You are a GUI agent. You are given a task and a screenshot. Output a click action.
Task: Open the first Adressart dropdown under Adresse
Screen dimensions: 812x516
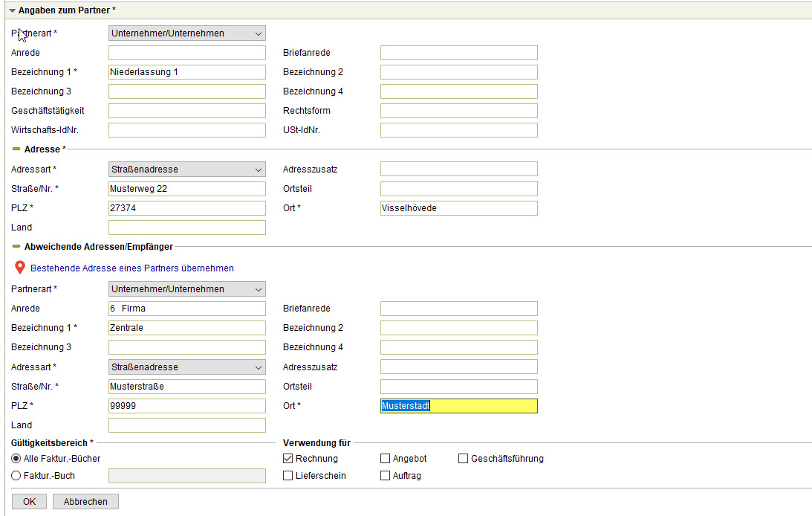(x=186, y=169)
